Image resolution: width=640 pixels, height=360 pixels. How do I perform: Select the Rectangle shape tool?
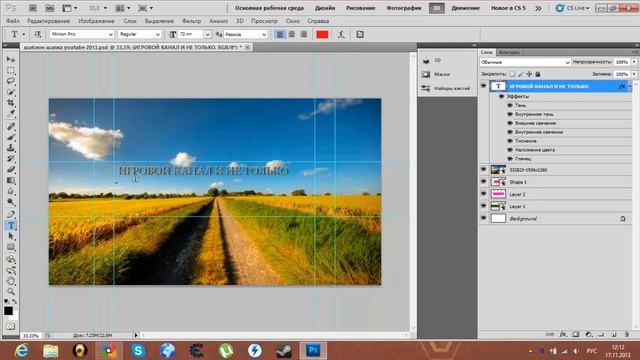[x=11, y=247]
